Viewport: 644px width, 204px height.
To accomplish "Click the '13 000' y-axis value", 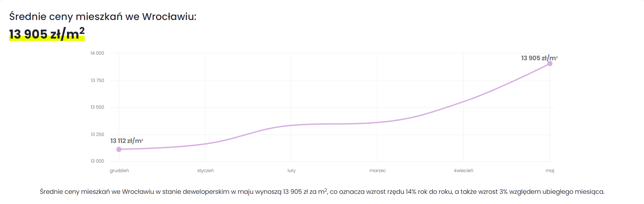I will coord(97,161).
